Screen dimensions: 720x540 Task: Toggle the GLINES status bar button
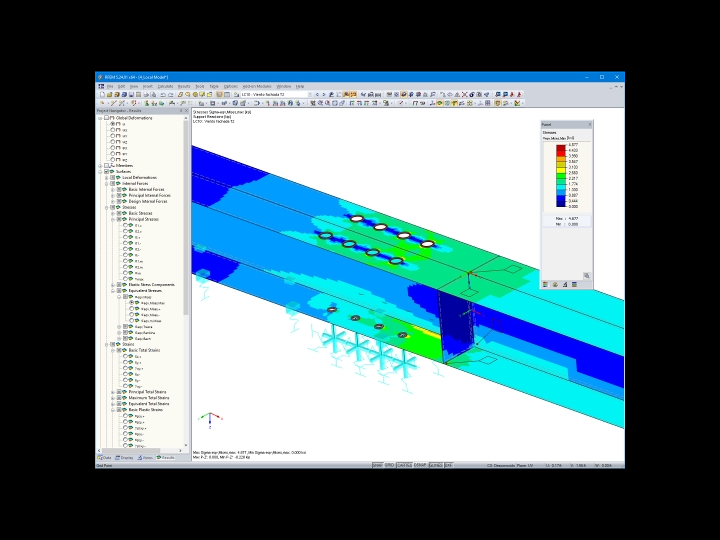coord(436,465)
